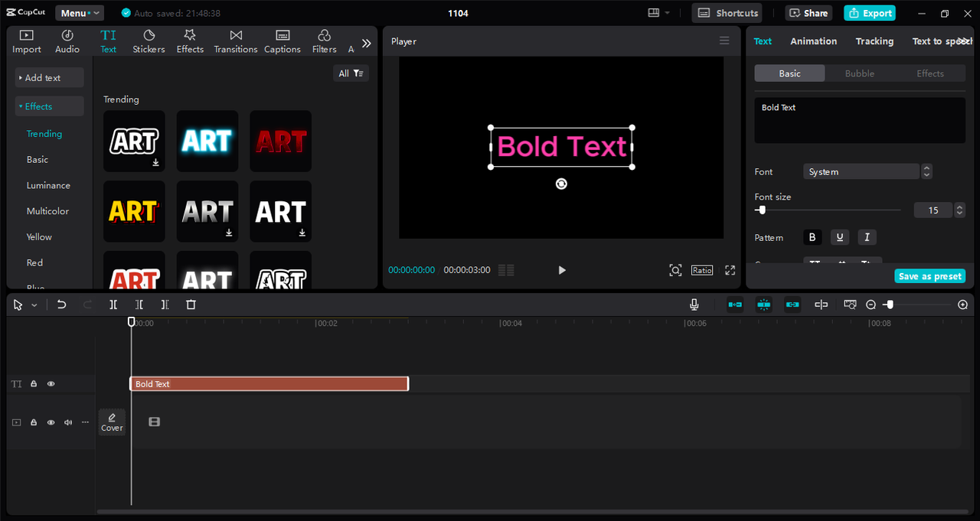
Task: Hide the text track with eye icon
Action: (51, 384)
